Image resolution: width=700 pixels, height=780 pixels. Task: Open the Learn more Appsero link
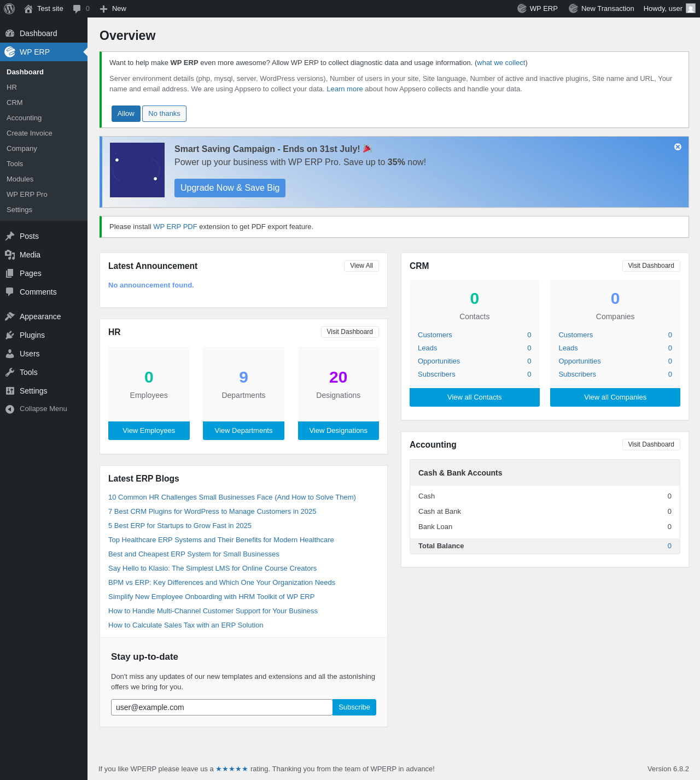click(x=345, y=89)
